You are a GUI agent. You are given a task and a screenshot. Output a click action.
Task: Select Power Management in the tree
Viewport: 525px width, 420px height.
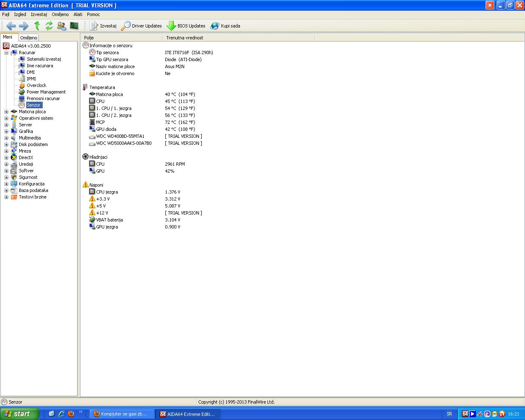(x=46, y=92)
